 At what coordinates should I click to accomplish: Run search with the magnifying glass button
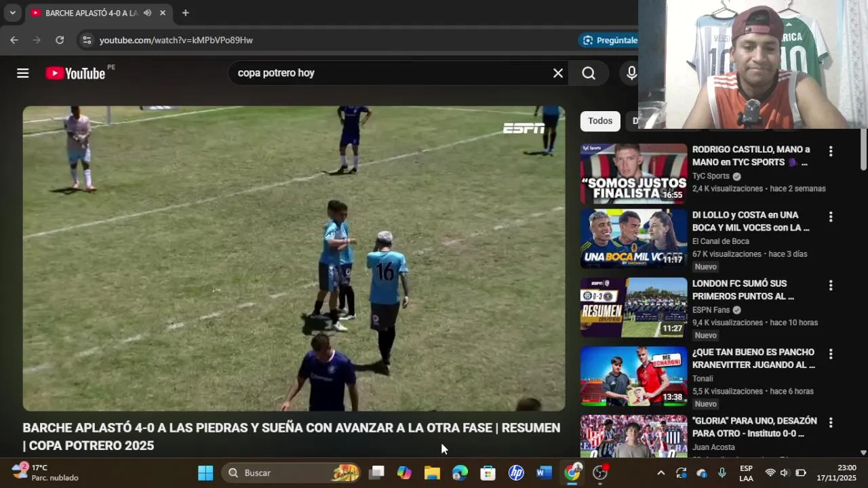589,73
